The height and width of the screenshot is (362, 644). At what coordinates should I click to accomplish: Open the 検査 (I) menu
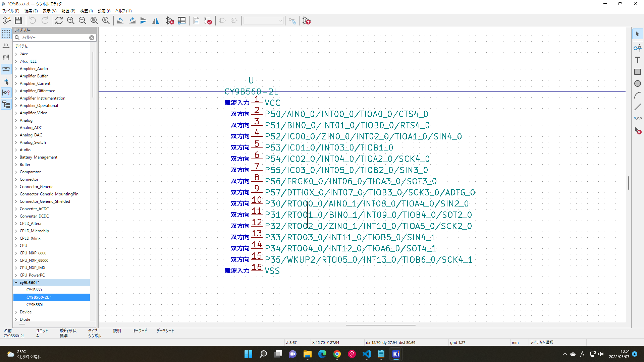pos(86,11)
